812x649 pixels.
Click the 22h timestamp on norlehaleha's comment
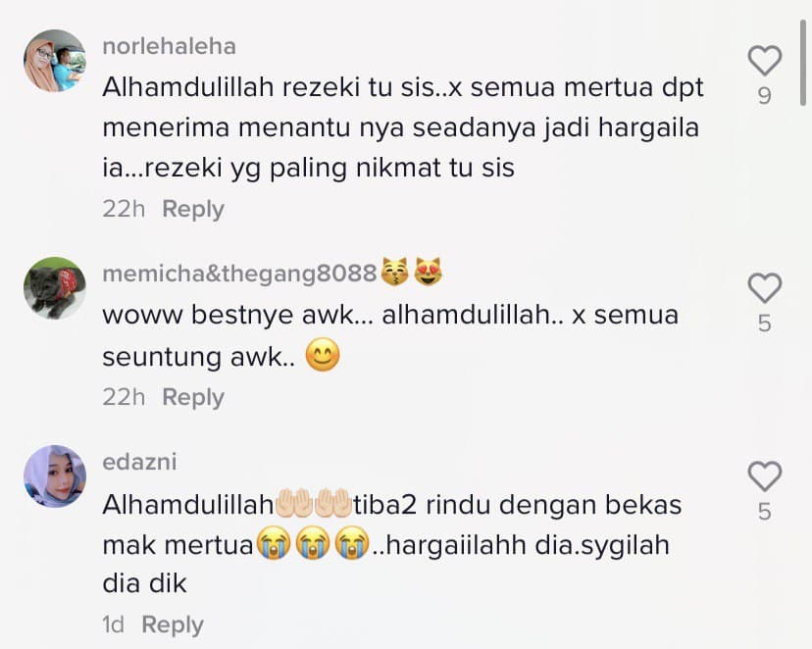(x=124, y=209)
